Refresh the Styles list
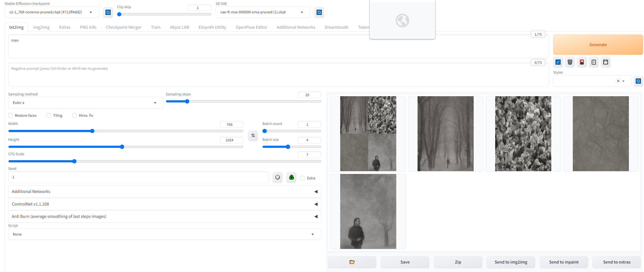The width and height of the screenshot is (644, 272). tap(638, 81)
